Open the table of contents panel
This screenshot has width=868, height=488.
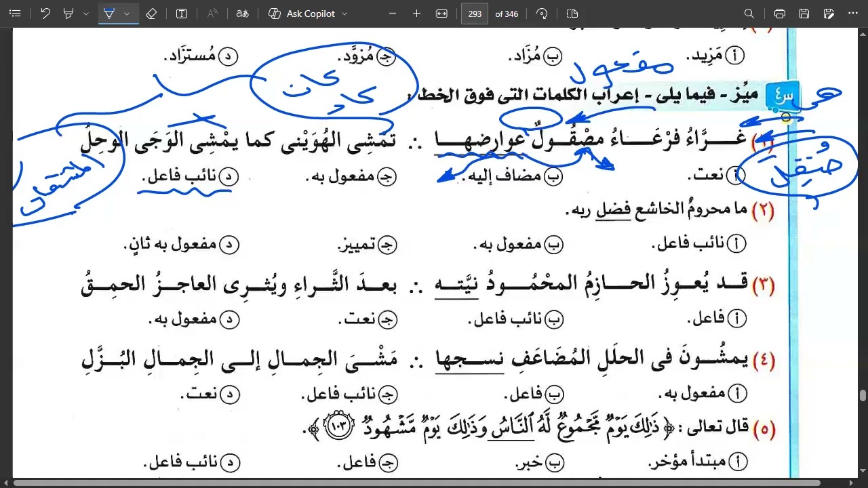tap(16, 14)
